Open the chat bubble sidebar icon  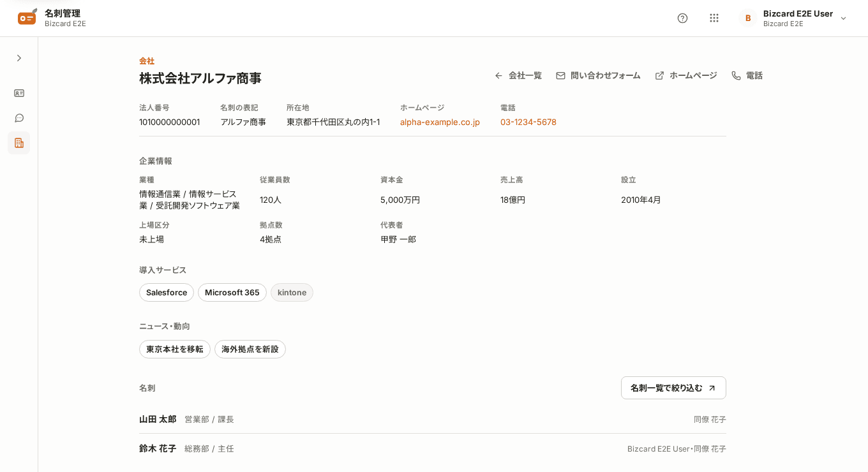tap(19, 118)
